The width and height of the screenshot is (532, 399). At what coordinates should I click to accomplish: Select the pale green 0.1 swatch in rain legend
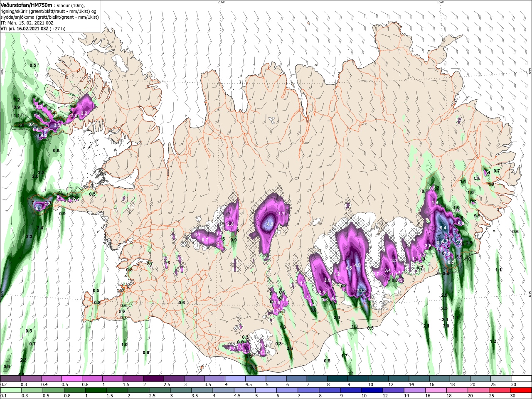(x=10, y=390)
